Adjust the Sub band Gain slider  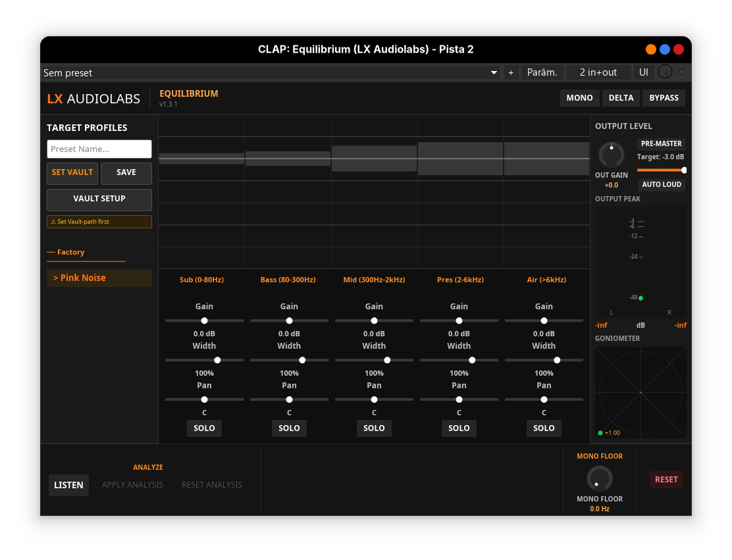[204, 320]
